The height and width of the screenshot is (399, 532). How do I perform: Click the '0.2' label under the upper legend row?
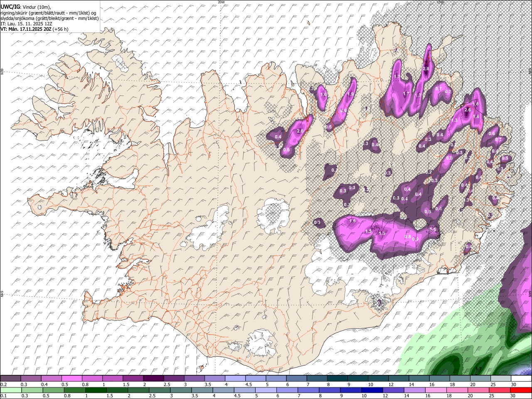[3, 384]
